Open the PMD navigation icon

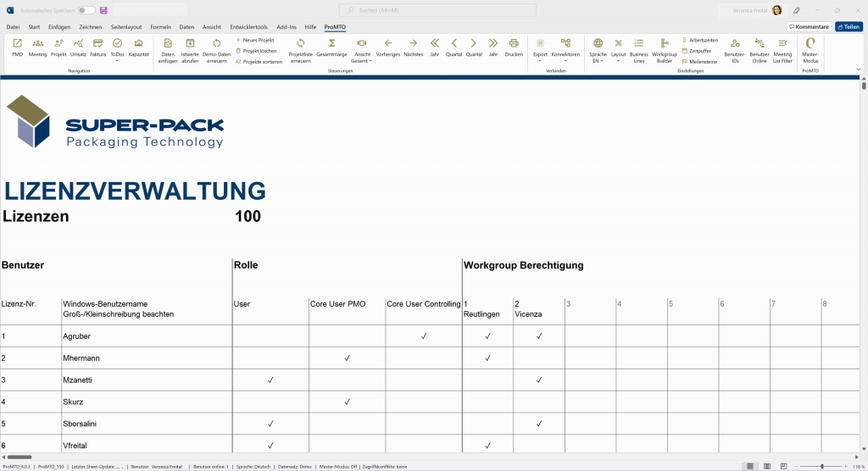(17, 47)
